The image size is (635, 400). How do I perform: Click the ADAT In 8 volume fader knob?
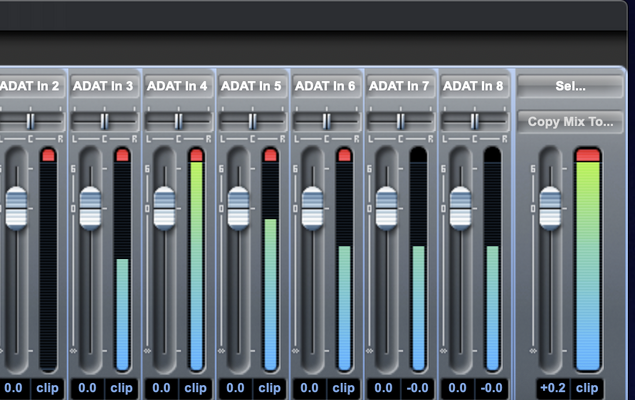pos(461,209)
